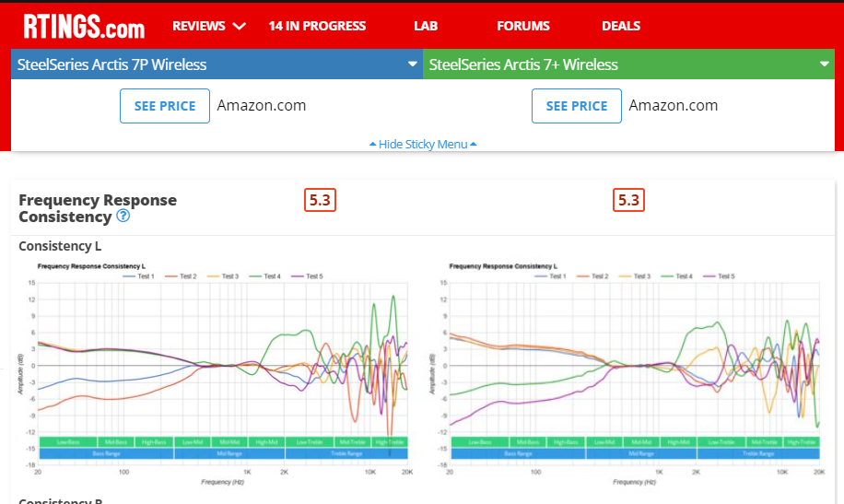Image resolution: width=844 pixels, height=504 pixels.
Task: Click High-Mid band in Arctis 7+ chart
Action: pos(678,442)
